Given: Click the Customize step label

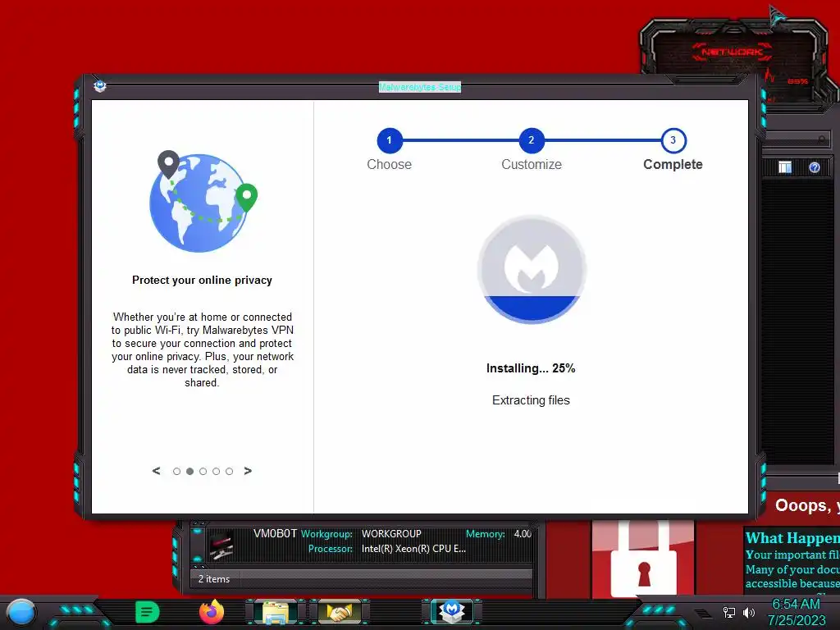Looking at the screenshot, I should [x=532, y=164].
